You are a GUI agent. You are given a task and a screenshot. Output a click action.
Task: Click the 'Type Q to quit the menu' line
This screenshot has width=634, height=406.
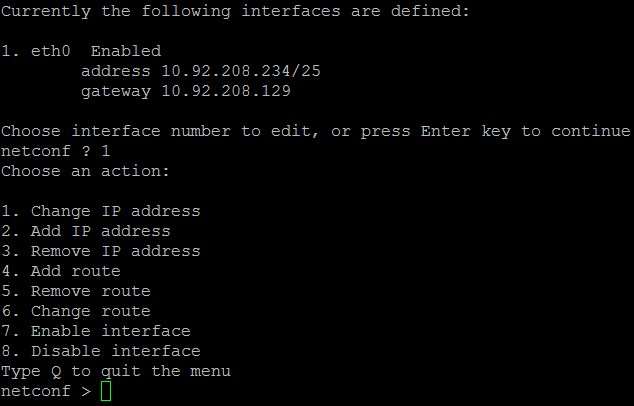click(x=115, y=371)
